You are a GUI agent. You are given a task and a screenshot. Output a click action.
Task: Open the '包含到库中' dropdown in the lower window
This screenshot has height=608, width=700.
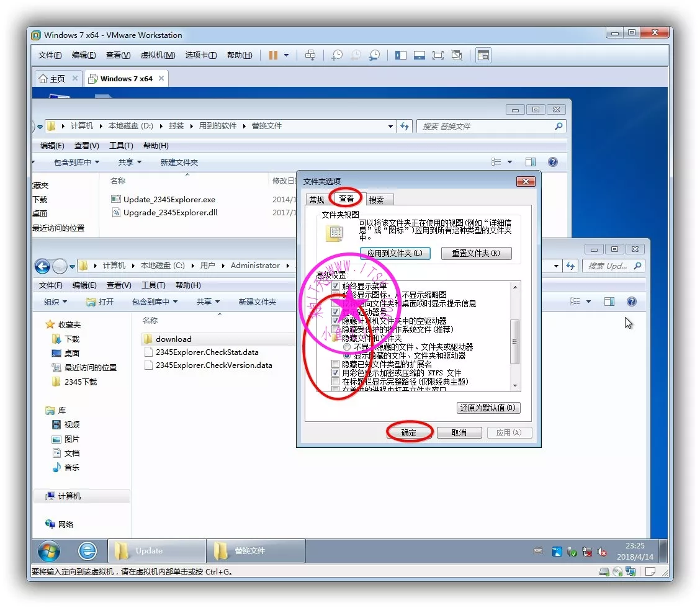(155, 302)
